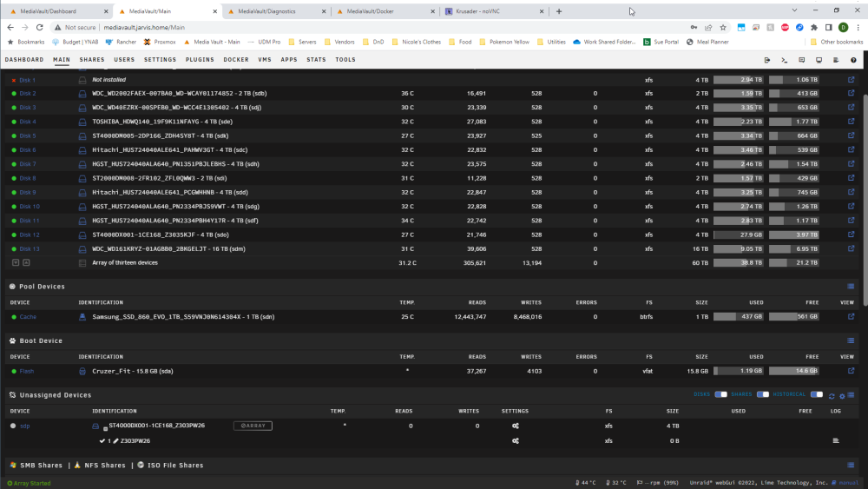
Task: Open the TOOLS menu tab
Action: coord(345,60)
